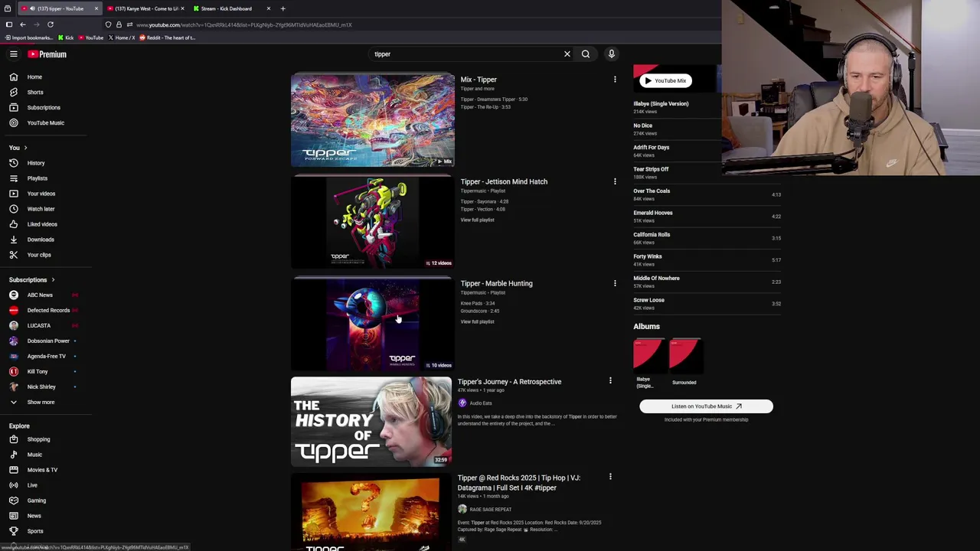Click the YouTube Premium logo

point(47,54)
